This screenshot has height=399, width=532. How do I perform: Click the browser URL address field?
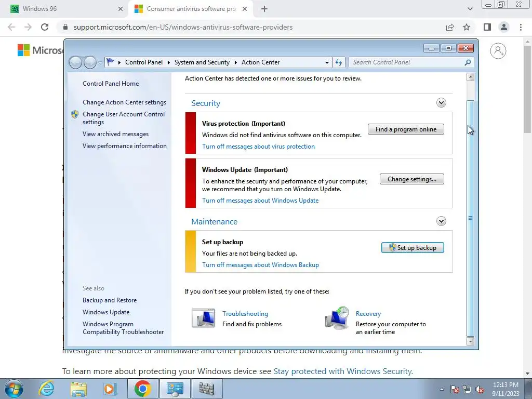(183, 27)
